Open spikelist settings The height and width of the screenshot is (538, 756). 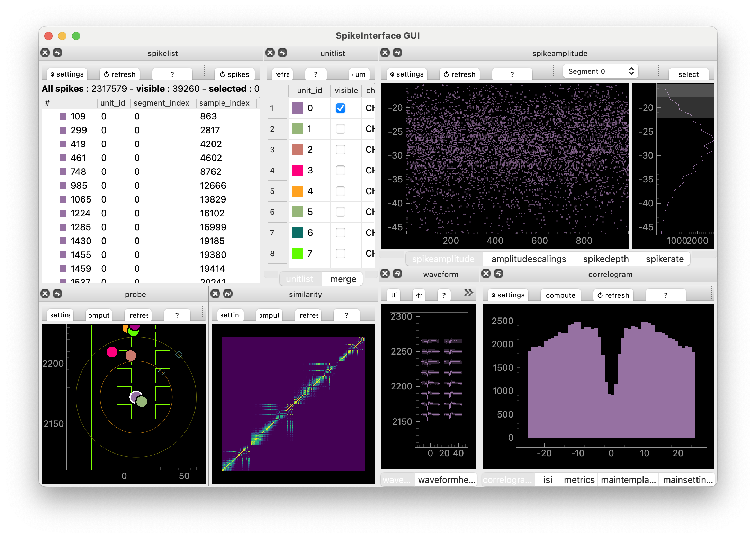tap(67, 74)
